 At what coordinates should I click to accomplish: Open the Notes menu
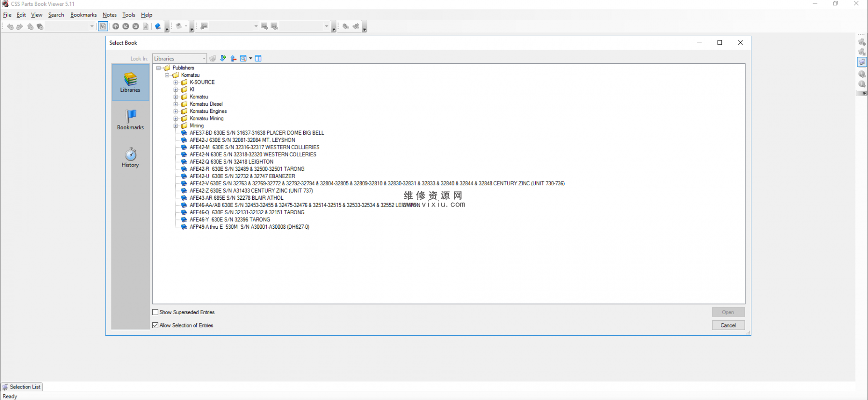click(x=109, y=15)
